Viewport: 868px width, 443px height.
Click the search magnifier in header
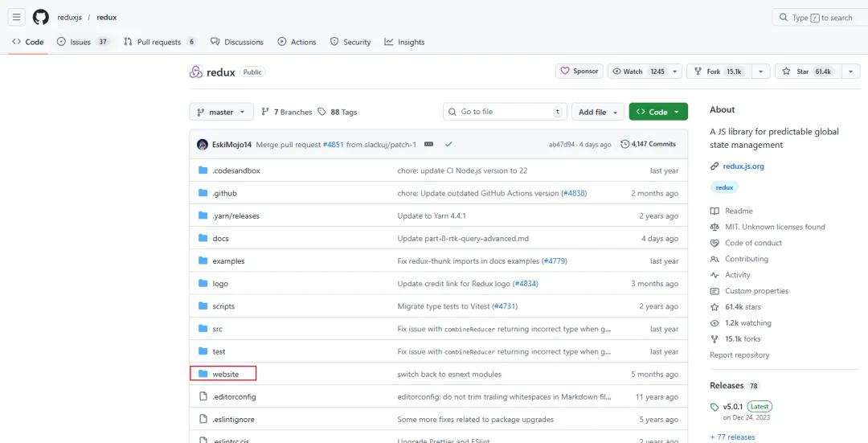click(x=784, y=18)
